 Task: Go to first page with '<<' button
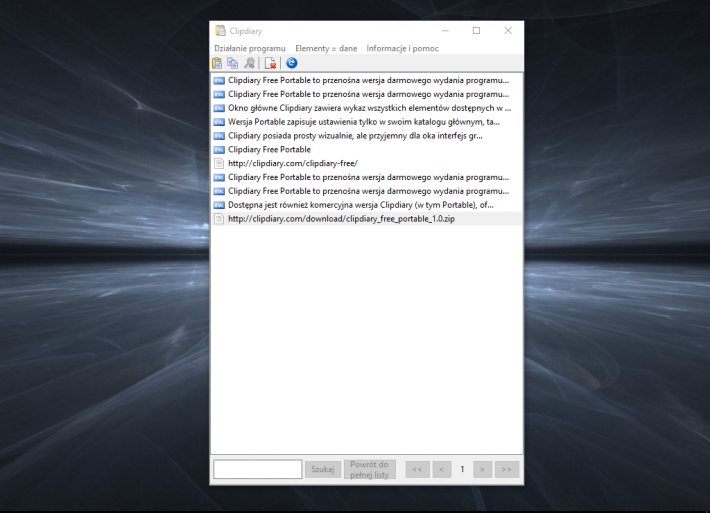click(417, 469)
